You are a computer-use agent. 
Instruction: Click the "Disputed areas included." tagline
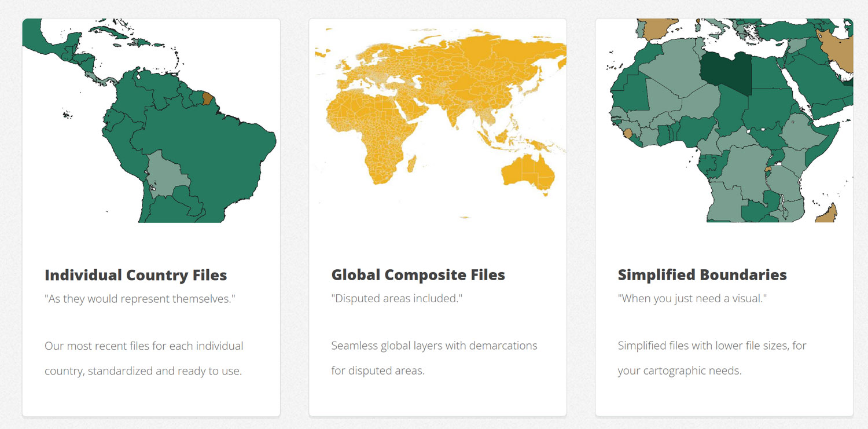pyautogui.click(x=396, y=299)
